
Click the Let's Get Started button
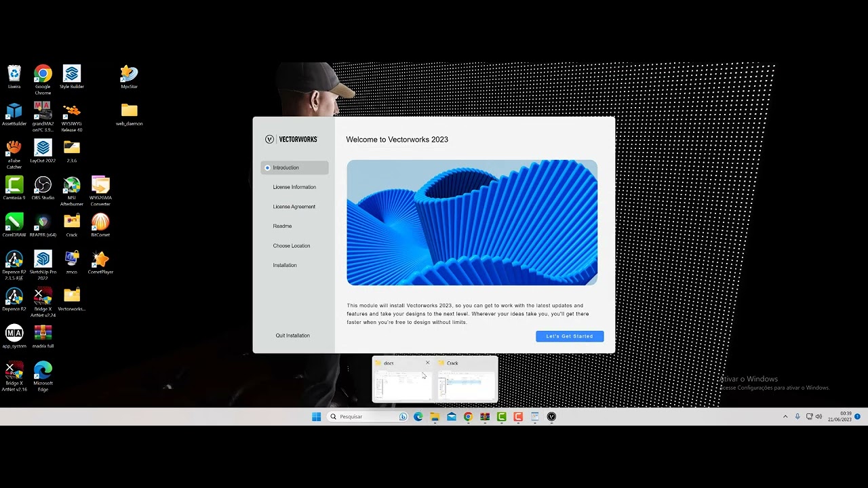click(x=570, y=336)
